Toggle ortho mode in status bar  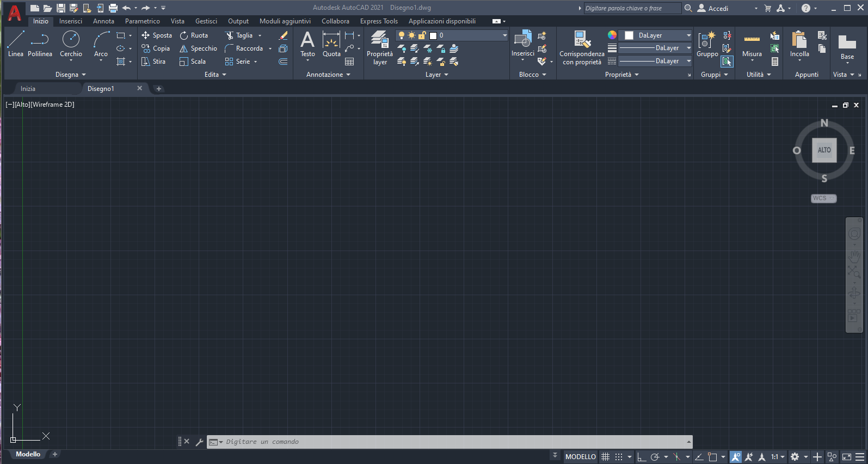(x=642, y=457)
